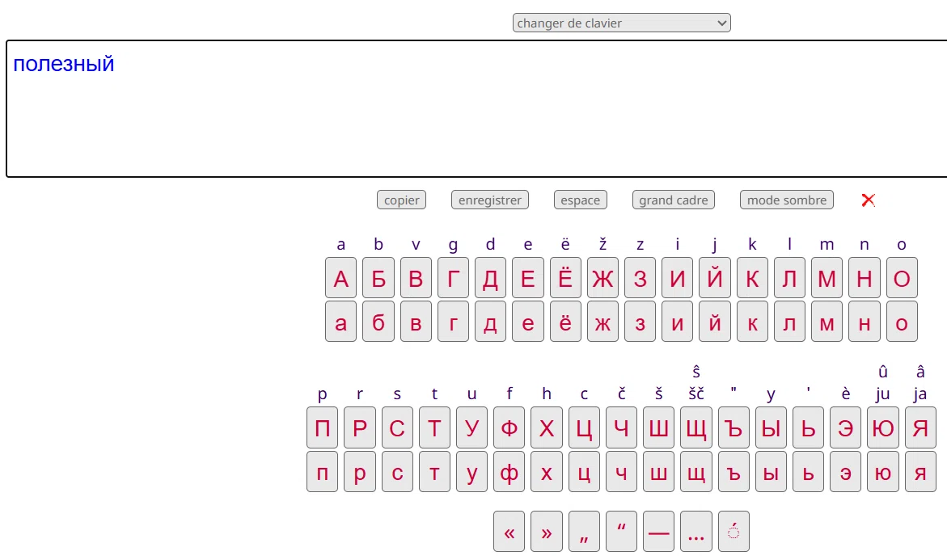This screenshot has height=560, width=947.
Task: Tap the uppercase Я key
Action: click(x=920, y=427)
